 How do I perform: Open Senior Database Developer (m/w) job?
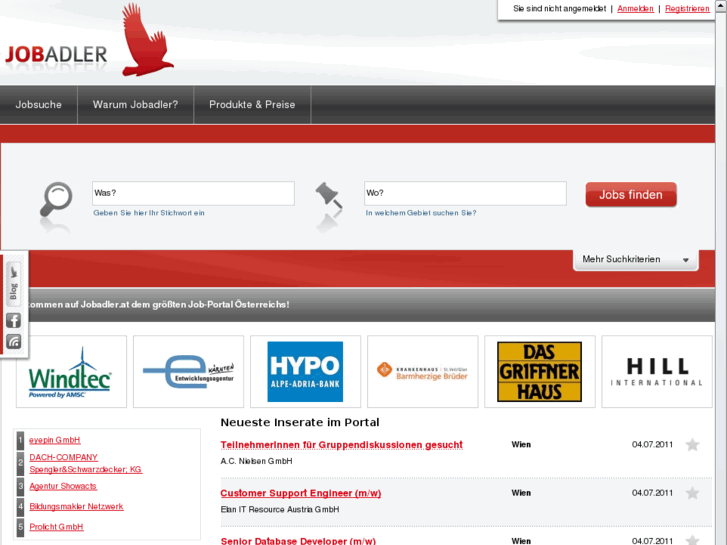coord(298,541)
